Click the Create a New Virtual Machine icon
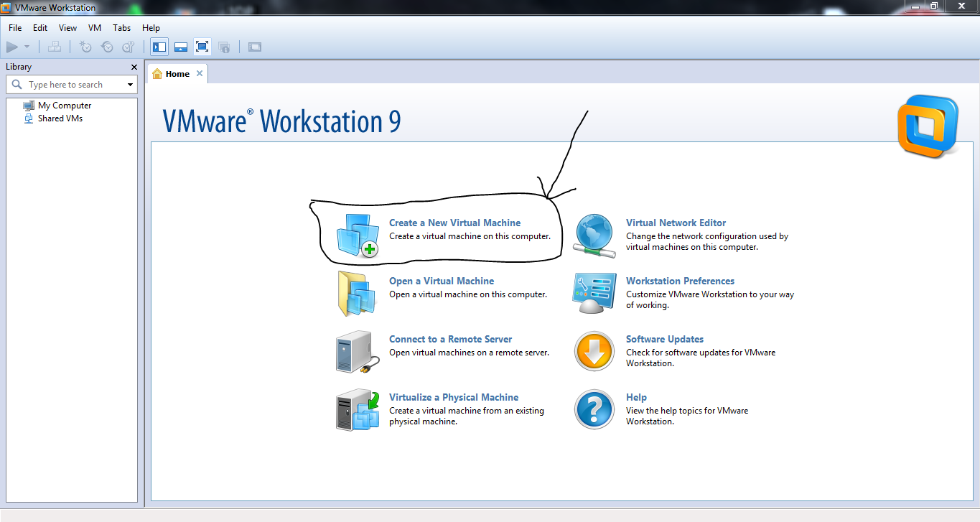This screenshot has width=980, height=522. tap(358, 235)
